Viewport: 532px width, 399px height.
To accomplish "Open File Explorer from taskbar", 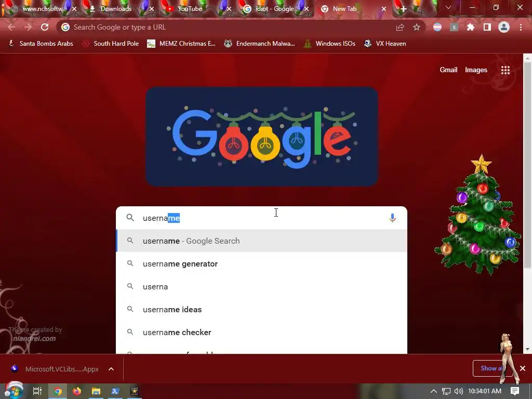I will 96,391.
